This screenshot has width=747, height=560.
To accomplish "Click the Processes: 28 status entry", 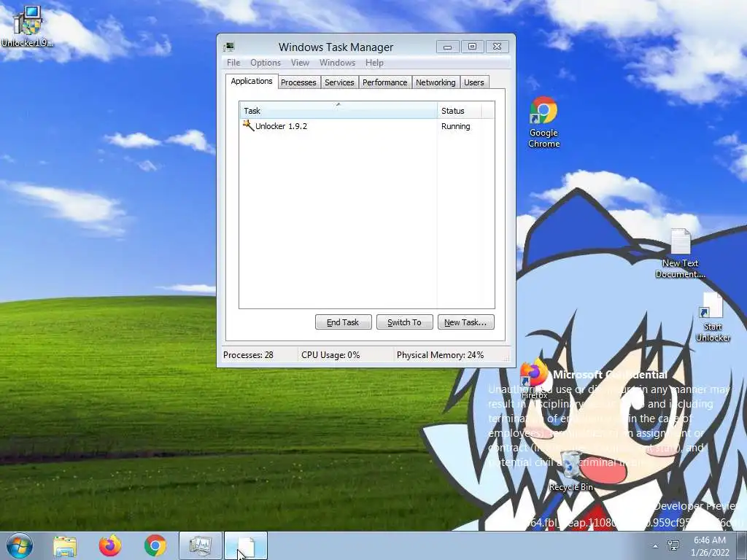I will point(248,355).
